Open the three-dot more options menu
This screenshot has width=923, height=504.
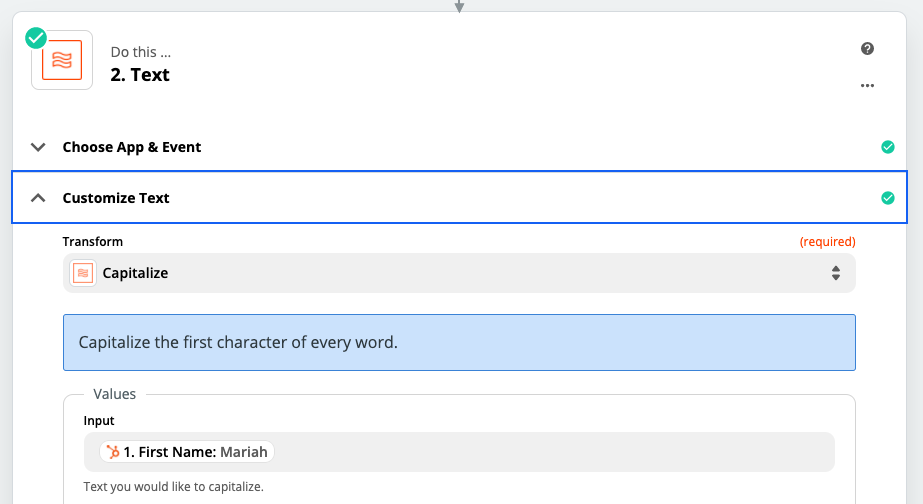867,86
